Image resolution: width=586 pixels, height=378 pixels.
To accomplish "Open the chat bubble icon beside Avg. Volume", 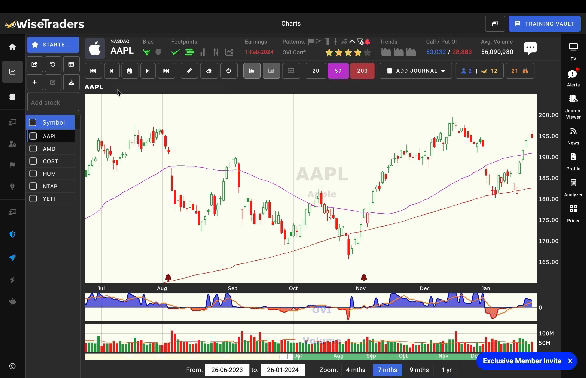I will click(x=530, y=48).
